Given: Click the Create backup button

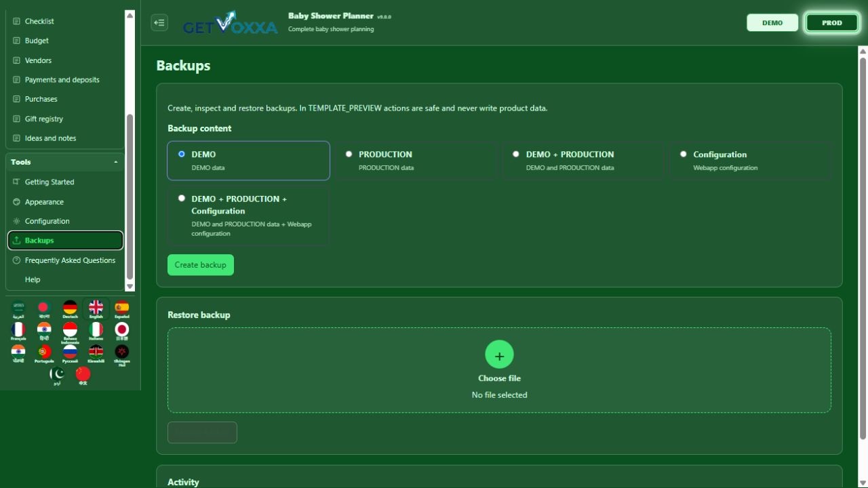Looking at the screenshot, I should click(201, 265).
